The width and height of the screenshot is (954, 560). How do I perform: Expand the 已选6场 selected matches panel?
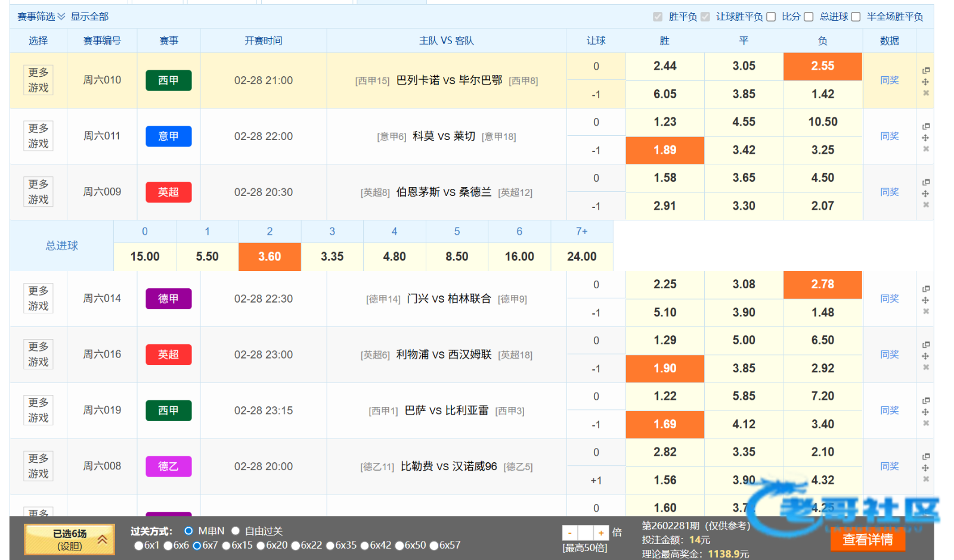(x=69, y=539)
